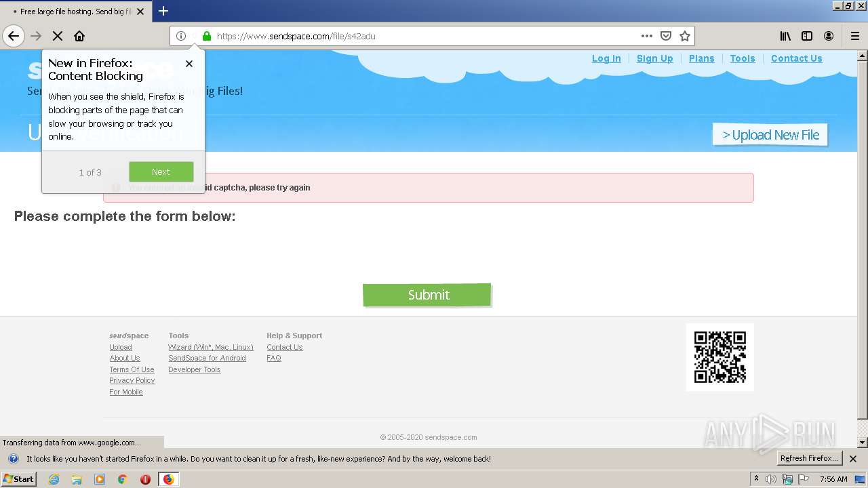Open Wizard (Win*, Mac, Linux) link
This screenshot has height=488, width=868.
[x=211, y=347]
